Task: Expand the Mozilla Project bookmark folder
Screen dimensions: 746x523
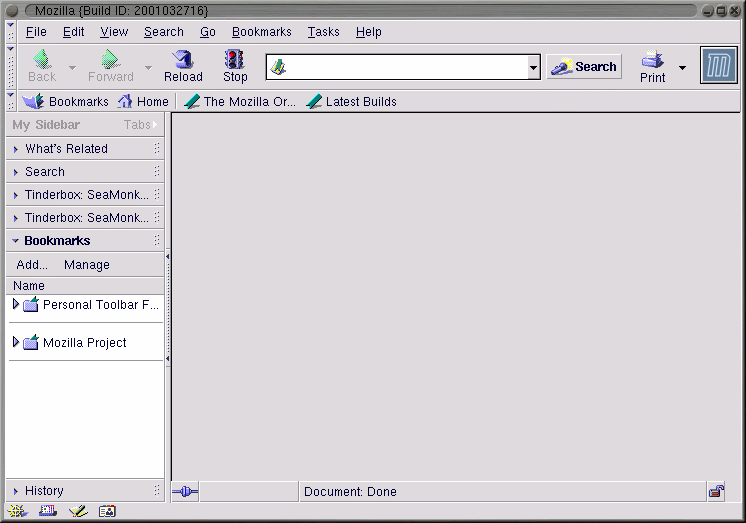Action: [x=16, y=342]
